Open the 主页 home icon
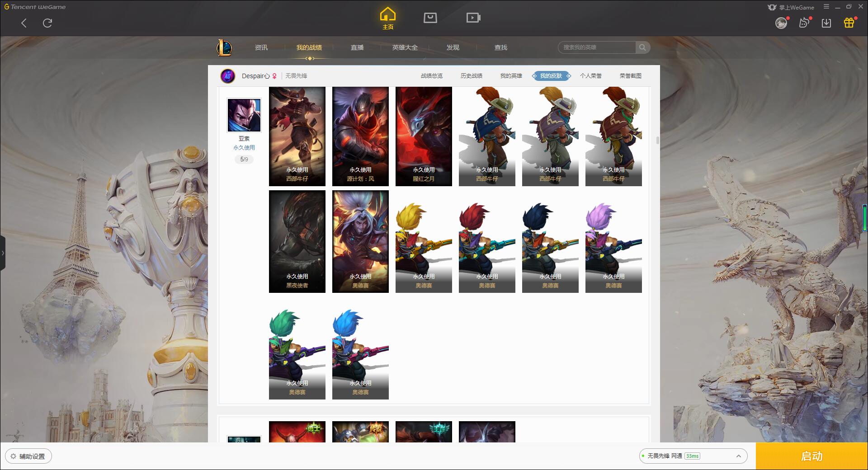 [x=388, y=19]
